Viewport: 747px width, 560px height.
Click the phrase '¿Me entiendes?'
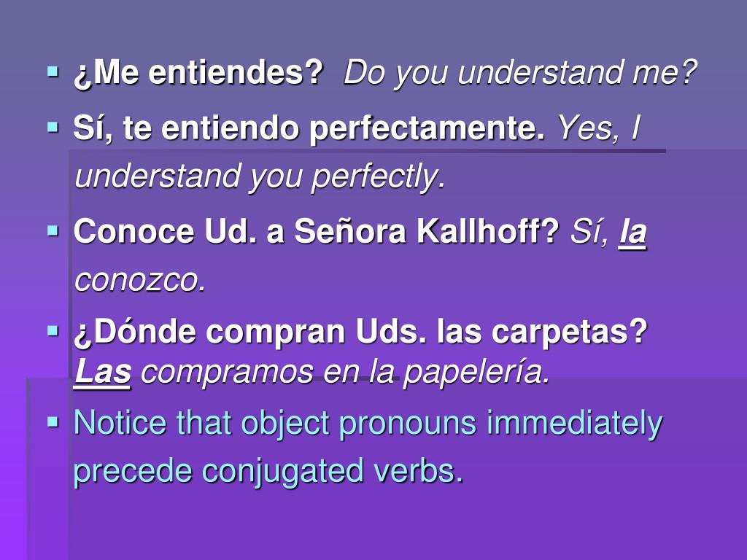[x=198, y=74]
